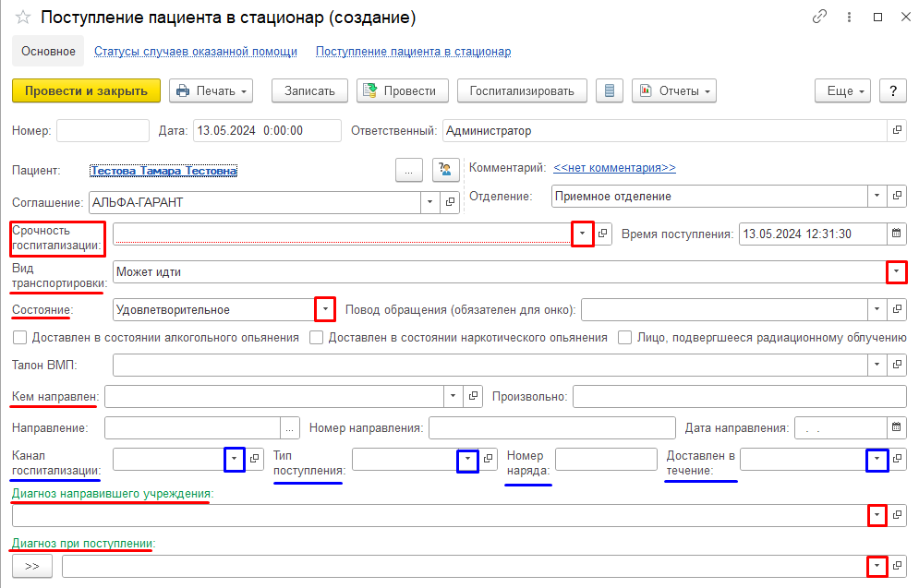Viewport: 919px width, 588px height.
Task: Click into the Дата field
Action: [x=267, y=130]
